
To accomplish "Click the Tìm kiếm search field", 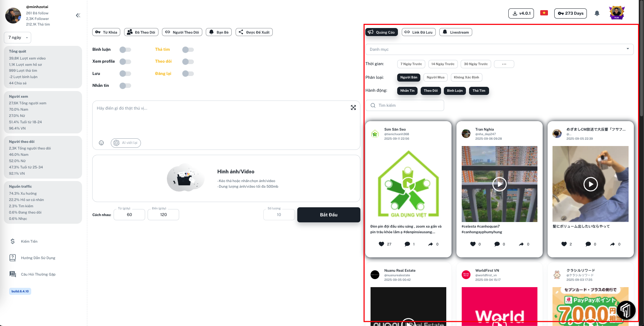I will 405,105.
